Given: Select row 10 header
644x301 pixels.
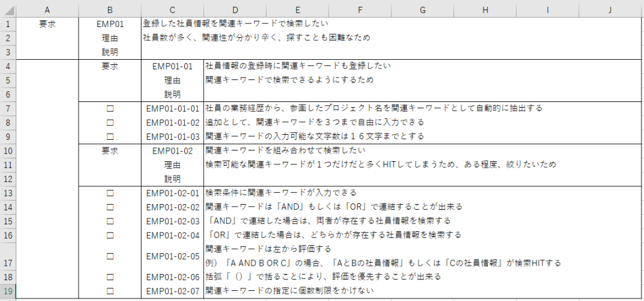Looking at the screenshot, I should 8,151.
